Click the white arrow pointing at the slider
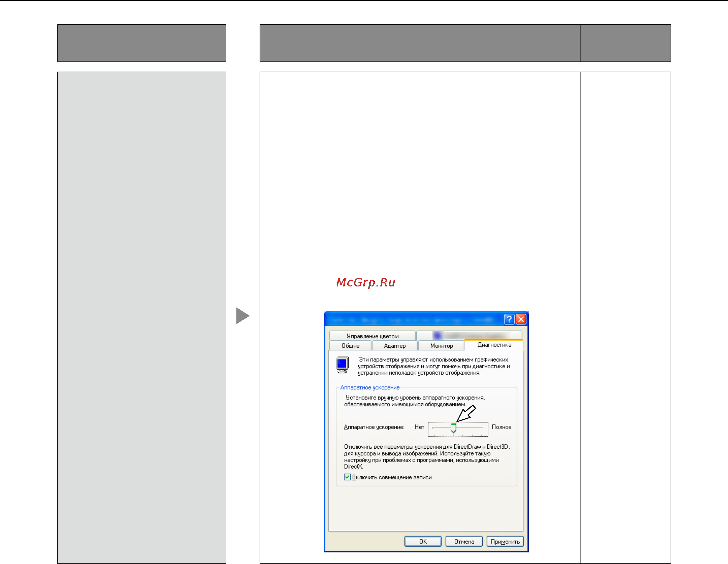 click(x=466, y=413)
